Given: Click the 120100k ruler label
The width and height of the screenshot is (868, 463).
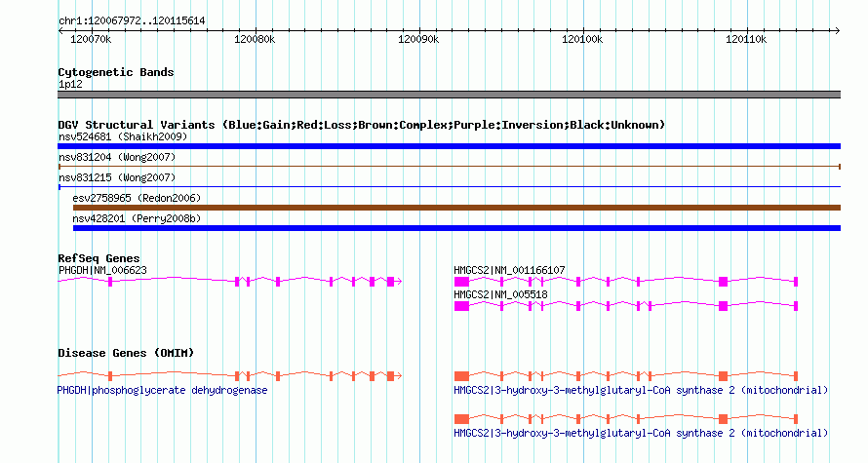Looking at the screenshot, I should 582,40.
